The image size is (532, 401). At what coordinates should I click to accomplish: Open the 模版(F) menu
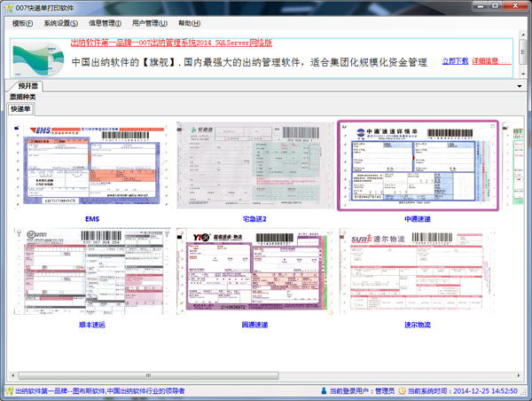pyautogui.click(x=23, y=23)
